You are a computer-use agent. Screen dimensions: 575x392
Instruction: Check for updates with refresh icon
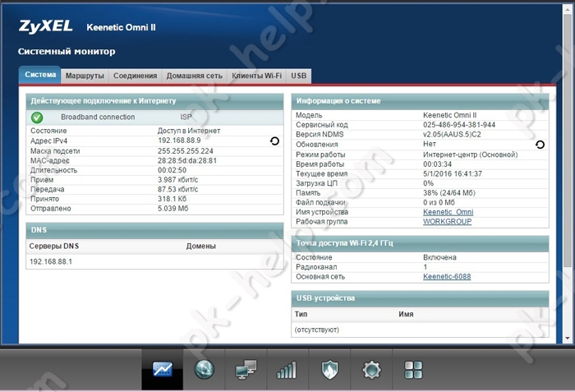[540, 145]
